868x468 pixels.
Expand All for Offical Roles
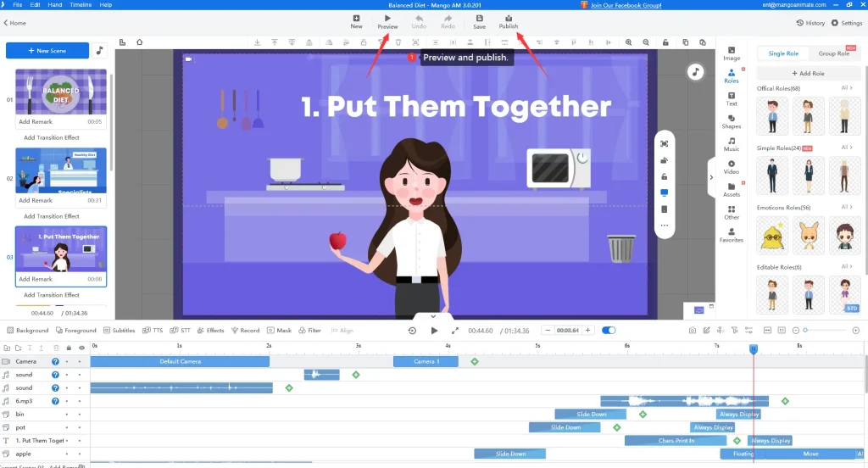[x=847, y=88]
